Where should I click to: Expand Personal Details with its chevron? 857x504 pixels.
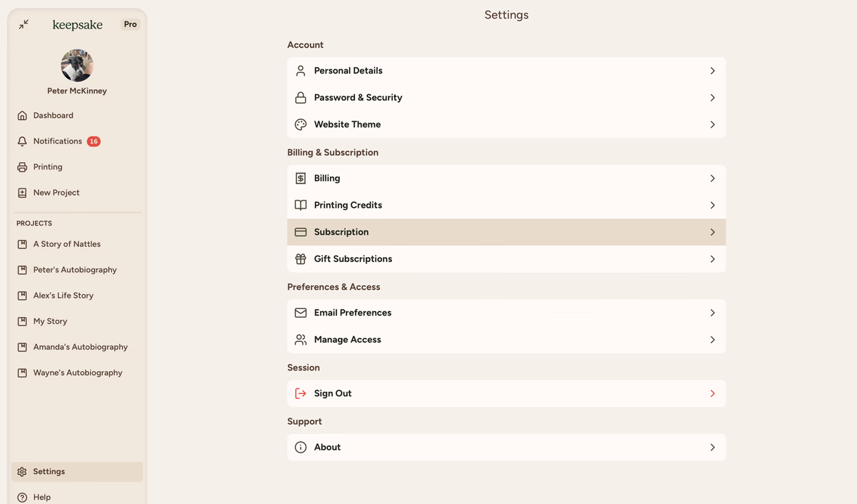click(x=712, y=71)
